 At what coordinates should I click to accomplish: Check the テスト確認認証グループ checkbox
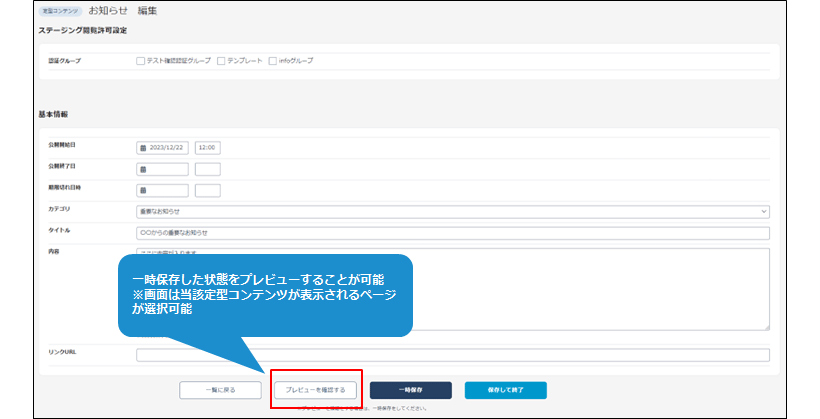point(141,61)
